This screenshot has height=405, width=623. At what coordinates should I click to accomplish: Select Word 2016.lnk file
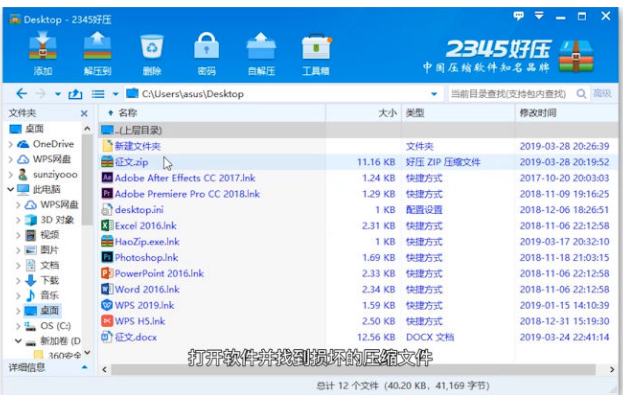(358, 289)
